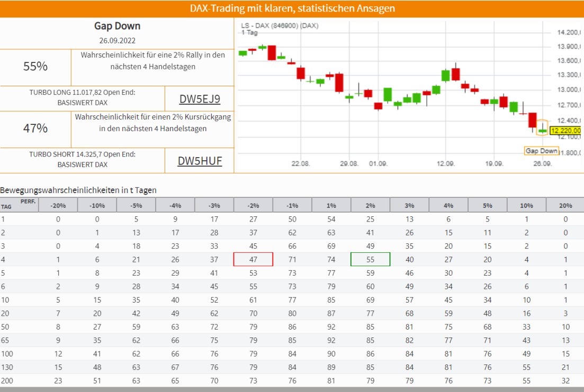Click row label 130 in TAG column

[x=7, y=368]
